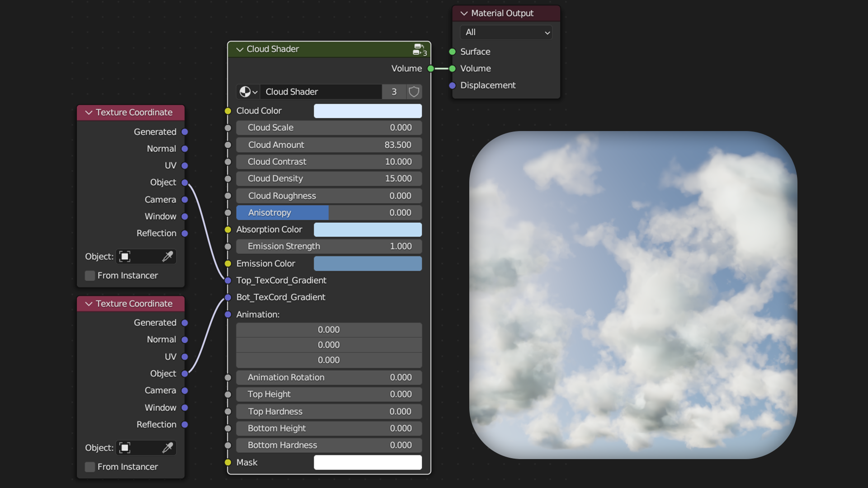868x488 pixels.
Task: Open the All target dropdown in Material Output
Action: coord(505,32)
